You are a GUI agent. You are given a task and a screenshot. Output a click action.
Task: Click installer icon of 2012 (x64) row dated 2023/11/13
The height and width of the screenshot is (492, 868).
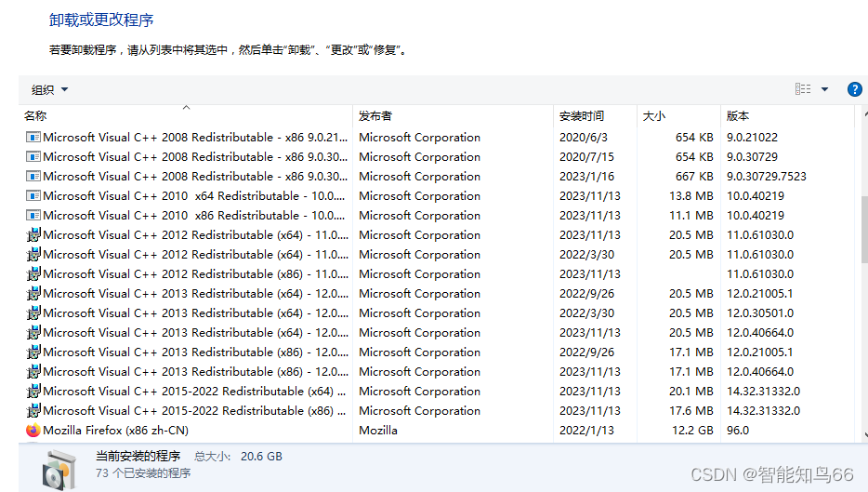tap(33, 235)
